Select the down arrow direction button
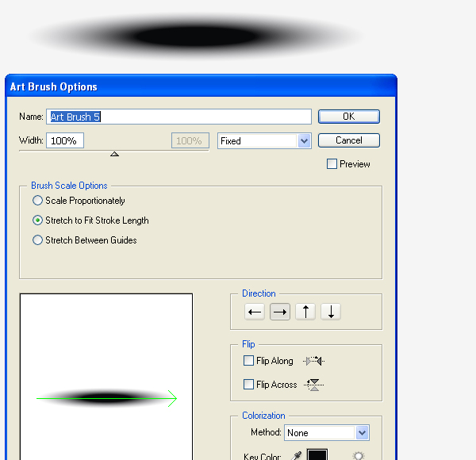Screen dimensions: 476x460 [331, 312]
